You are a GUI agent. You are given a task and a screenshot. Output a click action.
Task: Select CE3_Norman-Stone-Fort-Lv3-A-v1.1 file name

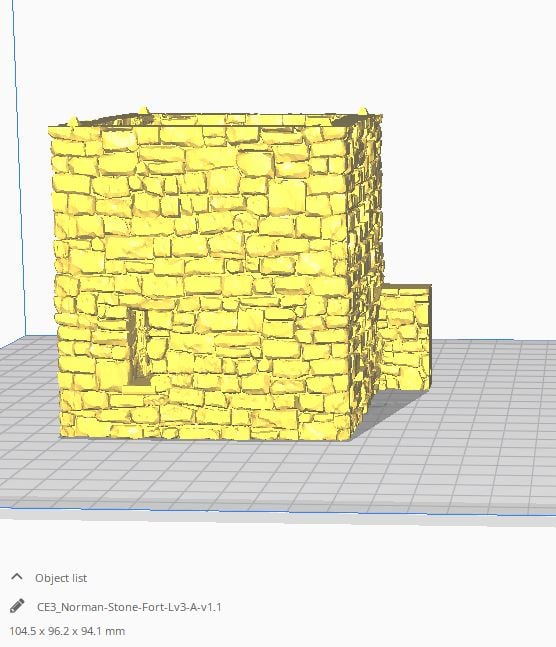tap(129, 607)
